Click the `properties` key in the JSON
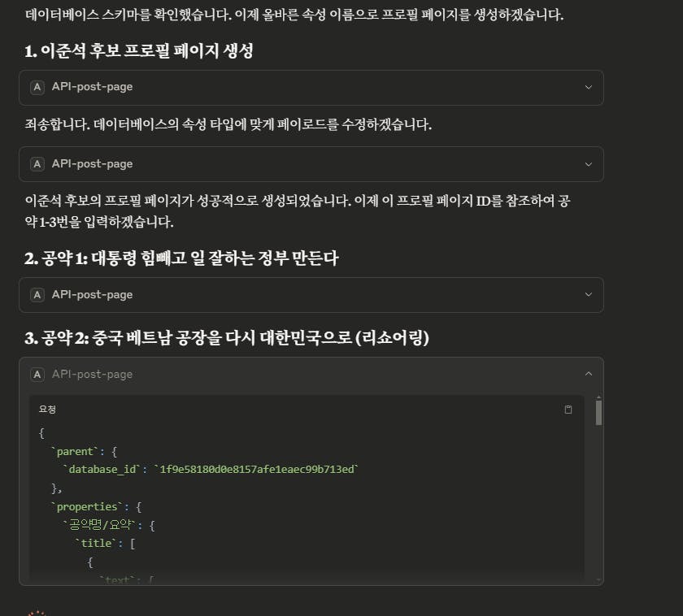Screen dimensions: 683x616 87,507
